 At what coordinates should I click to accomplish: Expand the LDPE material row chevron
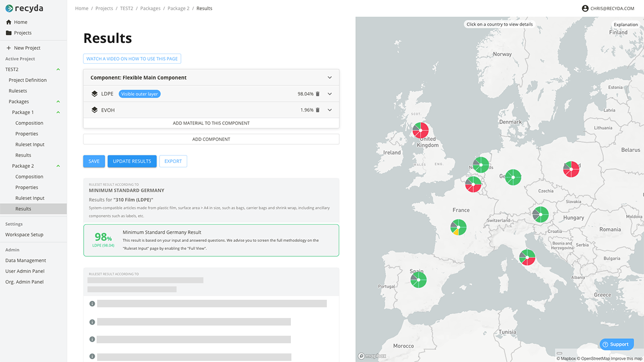(x=330, y=94)
